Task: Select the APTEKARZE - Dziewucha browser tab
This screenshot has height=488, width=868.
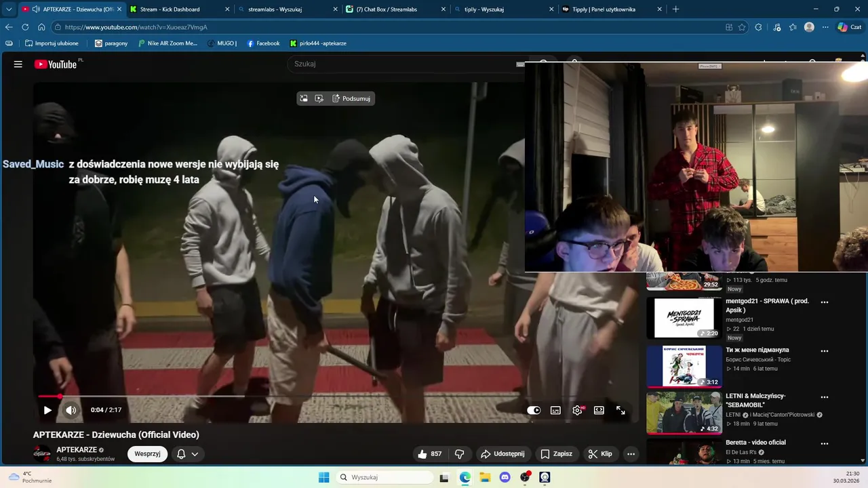Action: pos(71,9)
